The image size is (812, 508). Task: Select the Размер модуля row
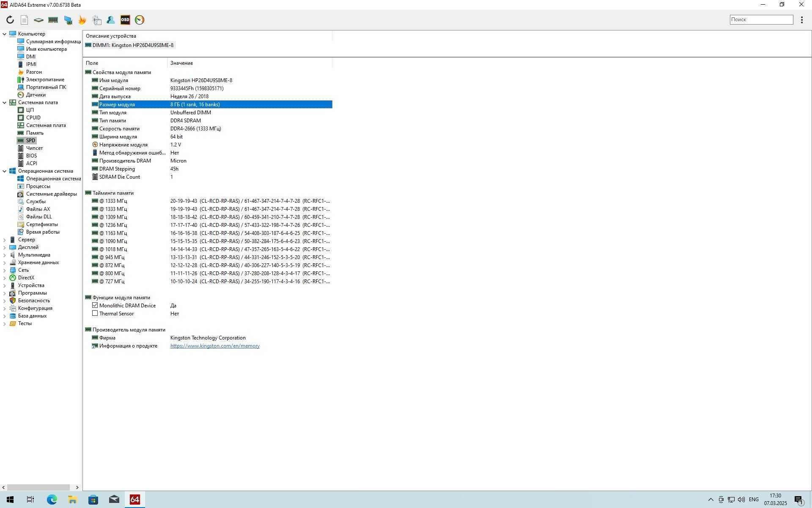[211, 105]
